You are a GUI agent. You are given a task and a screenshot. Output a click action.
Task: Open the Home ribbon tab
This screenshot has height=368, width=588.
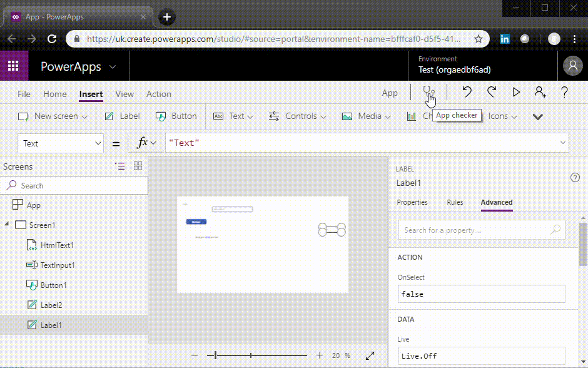(55, 94)
